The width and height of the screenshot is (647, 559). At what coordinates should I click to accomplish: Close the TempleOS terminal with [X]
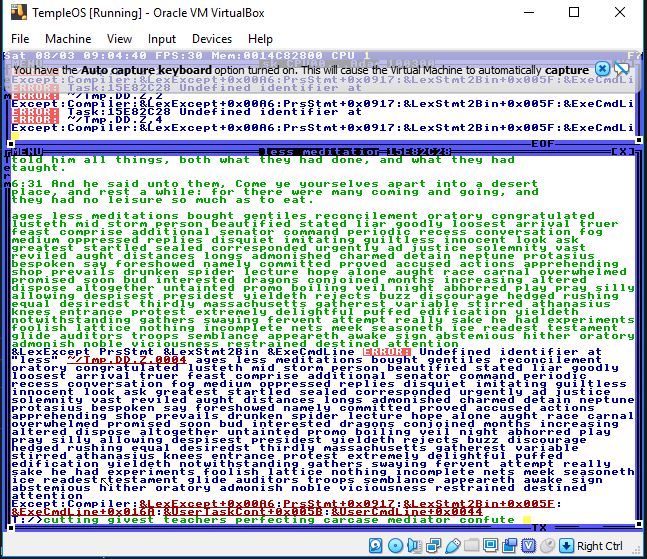click(x=623, y=151)
